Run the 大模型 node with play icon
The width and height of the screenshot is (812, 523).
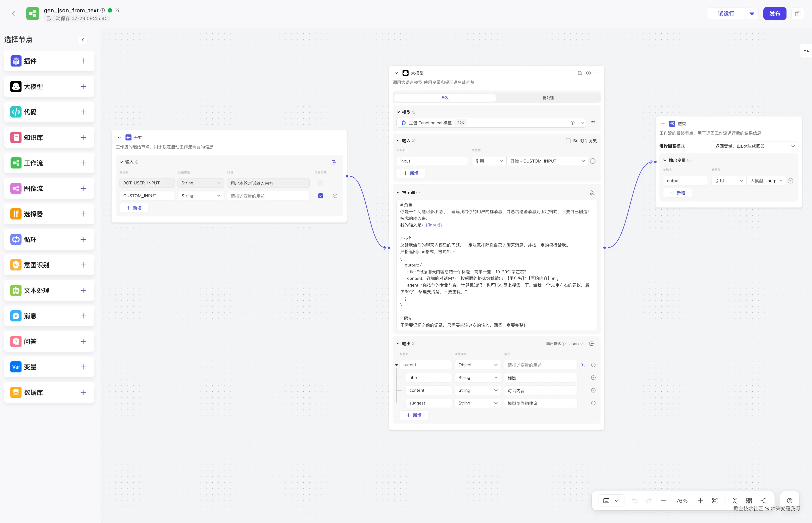click(x=588, y=73)
